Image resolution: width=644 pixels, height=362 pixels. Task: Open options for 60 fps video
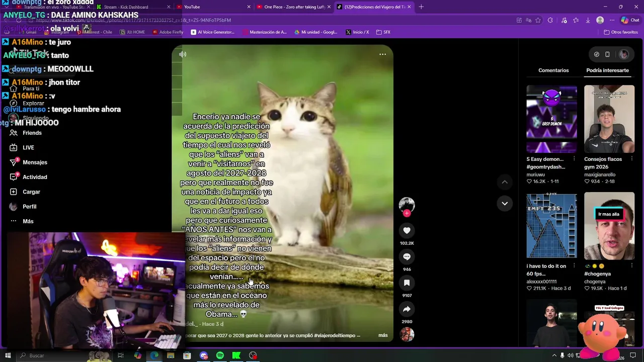tap(574, 266)
